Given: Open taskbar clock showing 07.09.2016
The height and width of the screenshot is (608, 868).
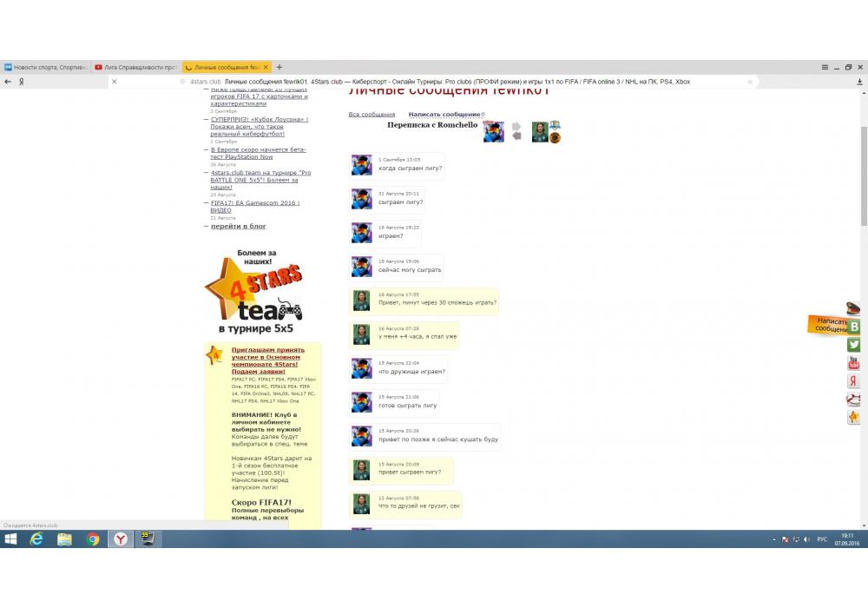Looking at the screenshot, I should tap(847, 539).
